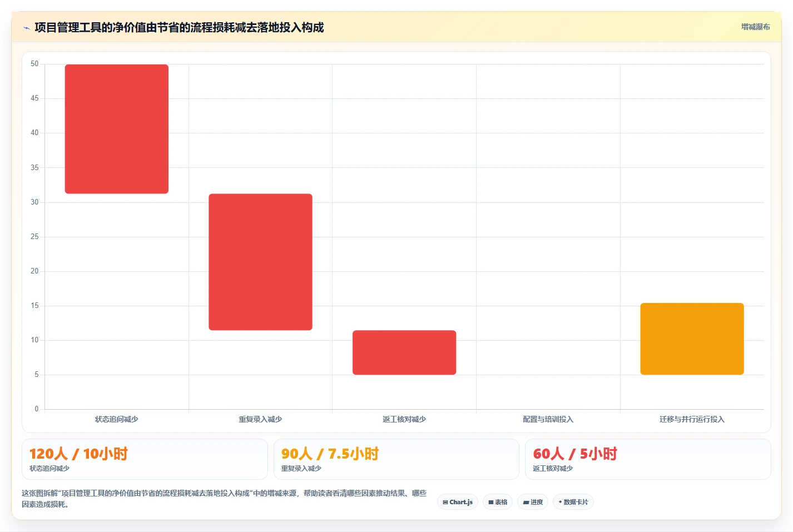
Task: Click the red bar for 返工核对减少
Action: pyautogui.click(x=404, y=352)
